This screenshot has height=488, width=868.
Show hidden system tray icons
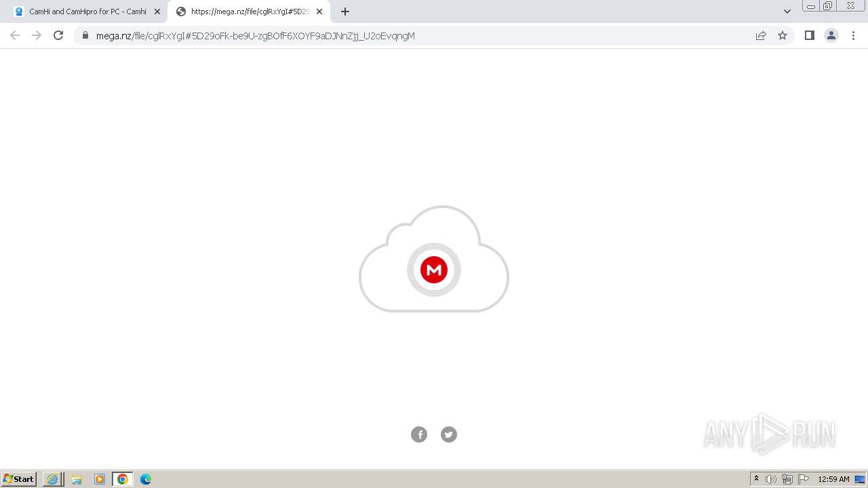pyautogui.click(x=757, y=479)
